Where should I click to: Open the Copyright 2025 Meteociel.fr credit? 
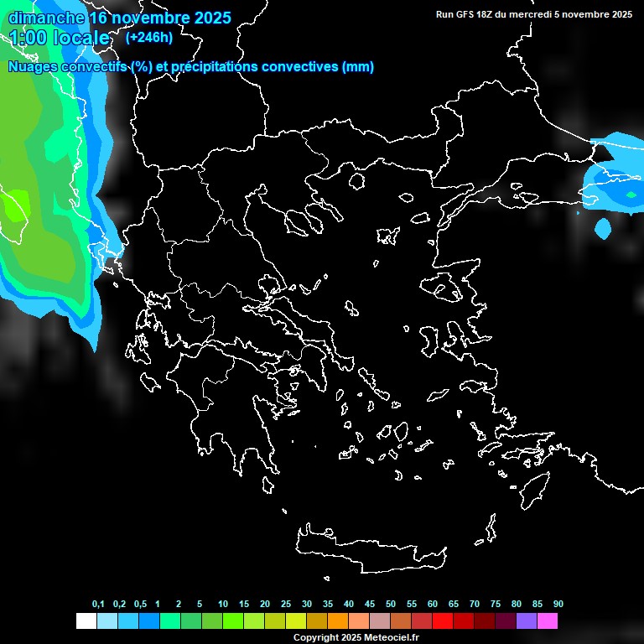(x=356, y=637)
